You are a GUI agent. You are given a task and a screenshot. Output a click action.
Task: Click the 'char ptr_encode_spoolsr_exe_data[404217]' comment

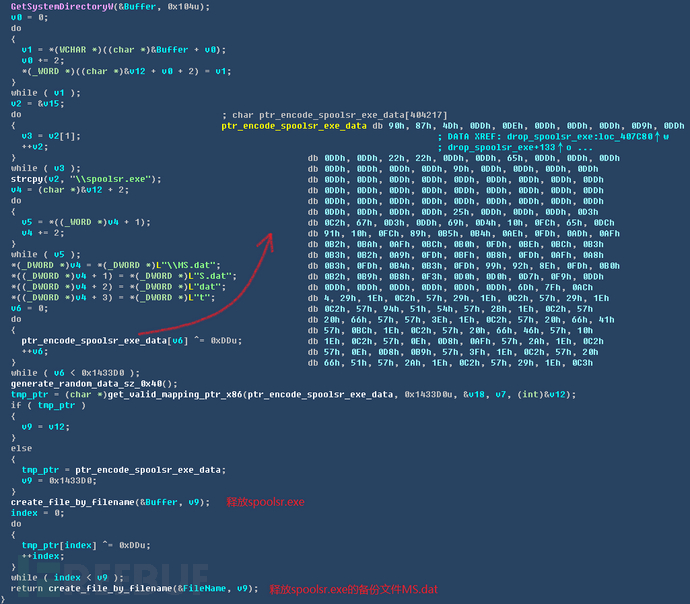point(335,115)
